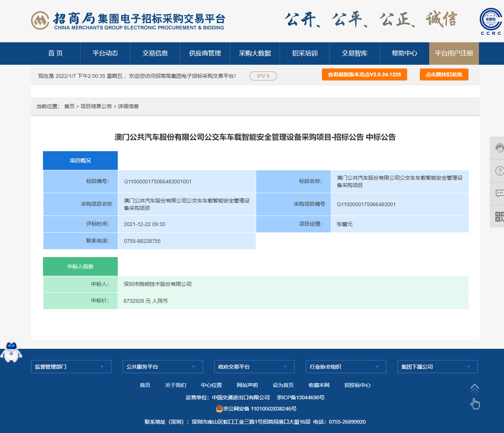Click the customer service headset icon
This screenshot has height=433, width=504.
click(x=499, y=148)
